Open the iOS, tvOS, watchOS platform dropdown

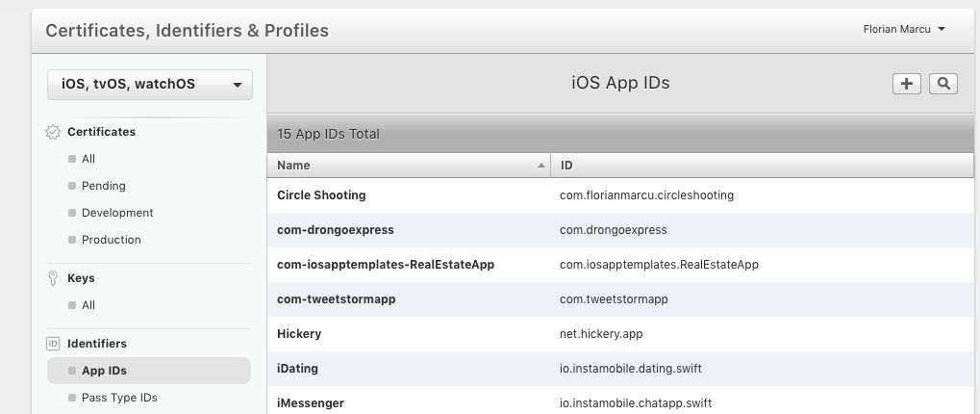tap(149, 85)
